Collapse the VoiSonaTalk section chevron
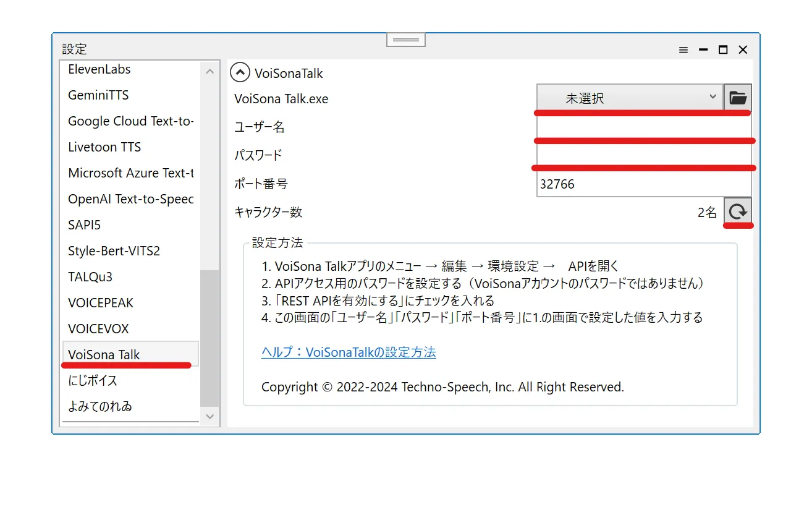This screenshot has height=520, width=812. click(240, 73)
